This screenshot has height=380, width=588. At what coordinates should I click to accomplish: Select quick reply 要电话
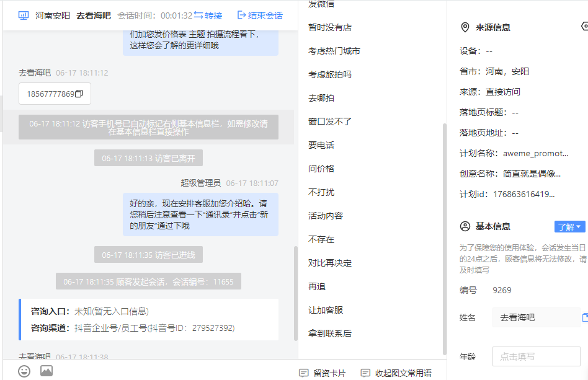pyautogui.click(x=321, y=145)
